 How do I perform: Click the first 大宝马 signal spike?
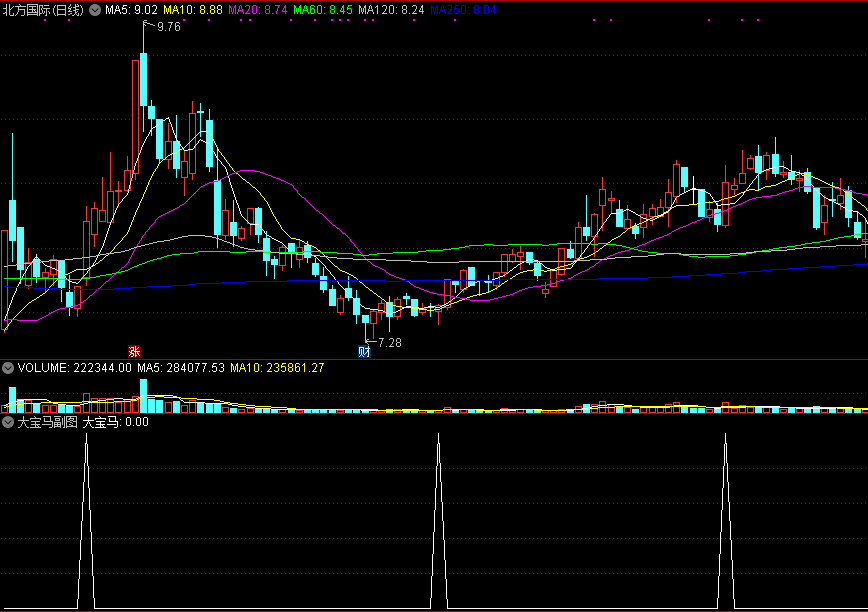tap(86, 521)
